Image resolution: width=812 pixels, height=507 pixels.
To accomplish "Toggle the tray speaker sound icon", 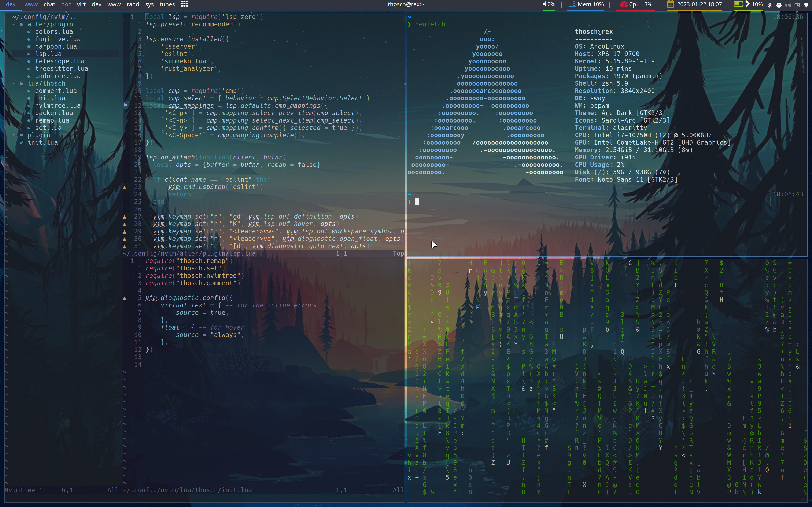I will pos(788,5).
